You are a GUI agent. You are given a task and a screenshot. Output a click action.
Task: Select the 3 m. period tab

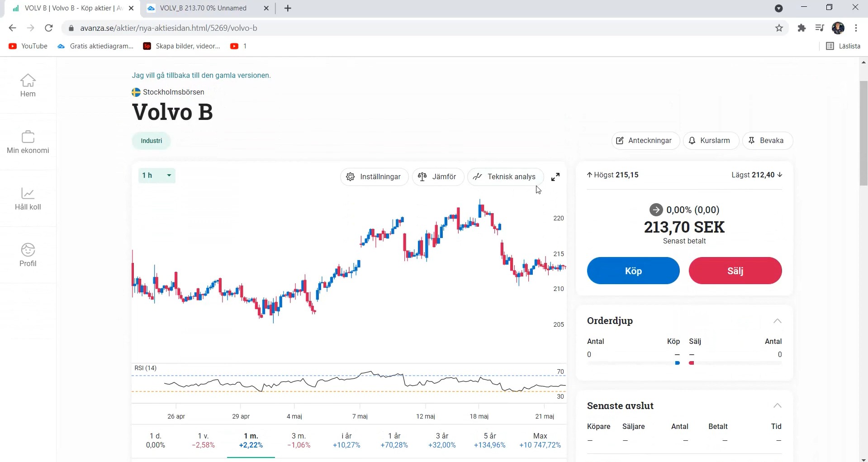[x=299, y=440]
